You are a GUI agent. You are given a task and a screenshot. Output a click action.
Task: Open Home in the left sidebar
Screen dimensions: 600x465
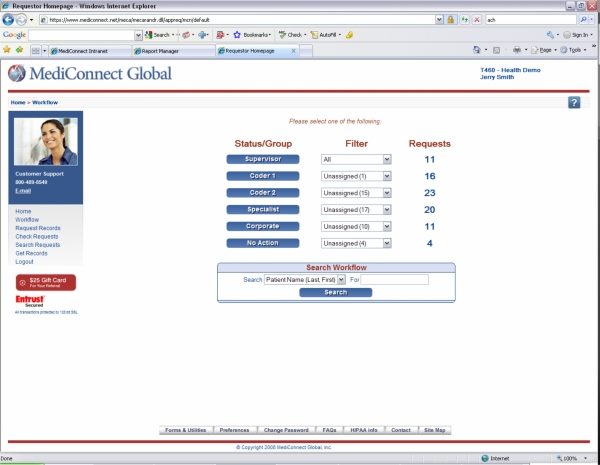pos(23,211)
